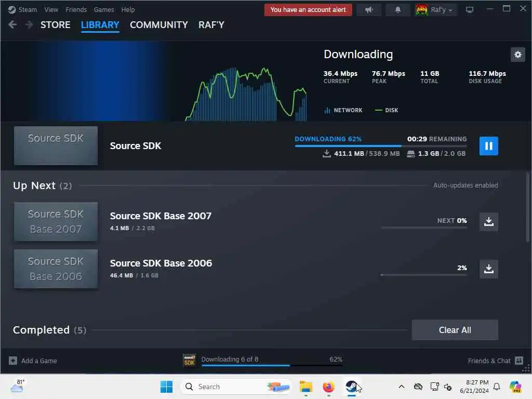Click the network tray icon

[434, 387]
